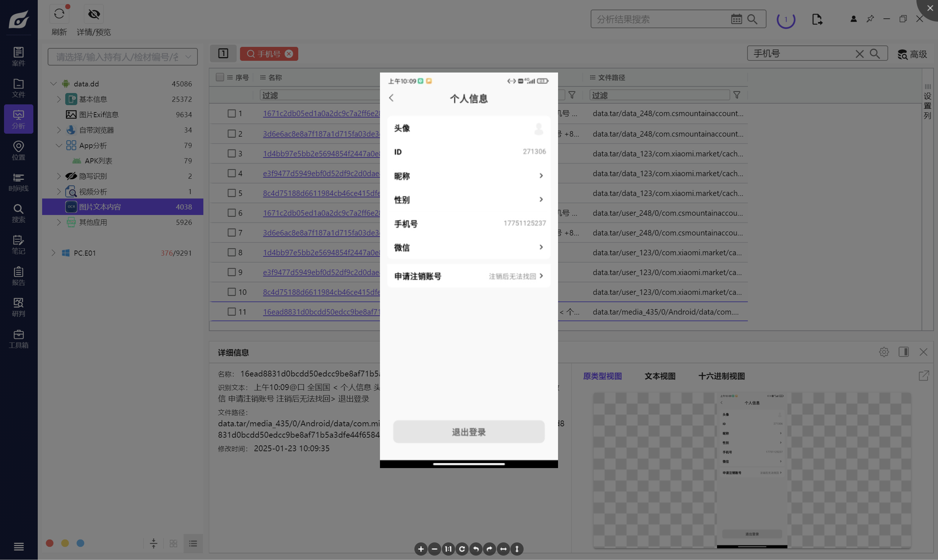The image size is (938, 560).
Task: Check the box for row 9
Action: (x=232, y=272)
